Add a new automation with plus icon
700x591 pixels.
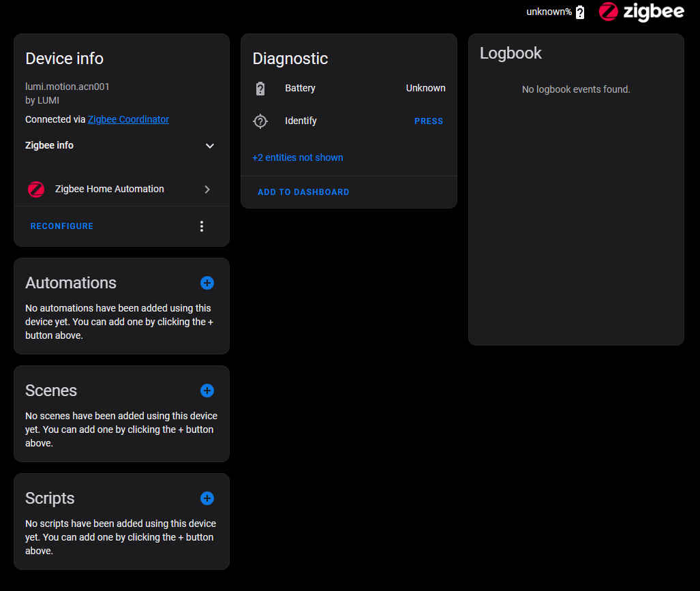[x=207, y=283]
